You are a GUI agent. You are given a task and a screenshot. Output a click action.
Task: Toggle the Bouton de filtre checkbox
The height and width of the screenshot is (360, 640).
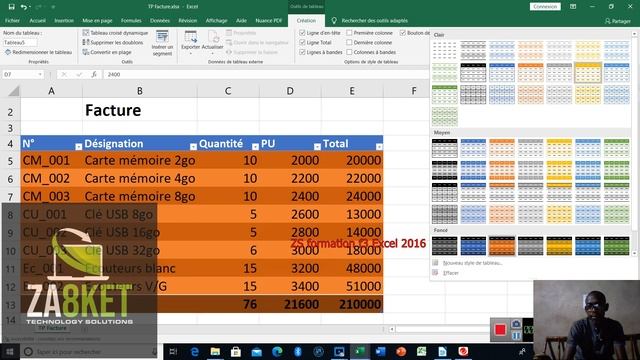(403, 33)
